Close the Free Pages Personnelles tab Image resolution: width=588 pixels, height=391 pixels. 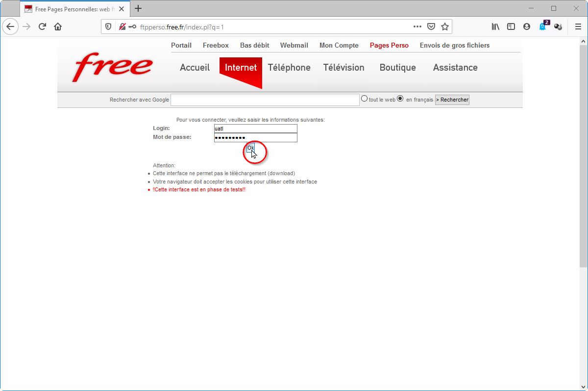pyautogui.click(x=122, y=9)
